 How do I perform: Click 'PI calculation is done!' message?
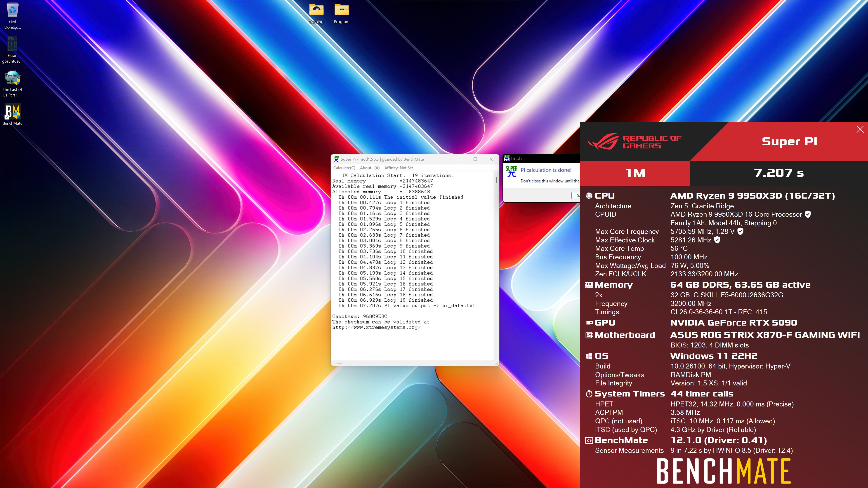[x=546, y=170]
